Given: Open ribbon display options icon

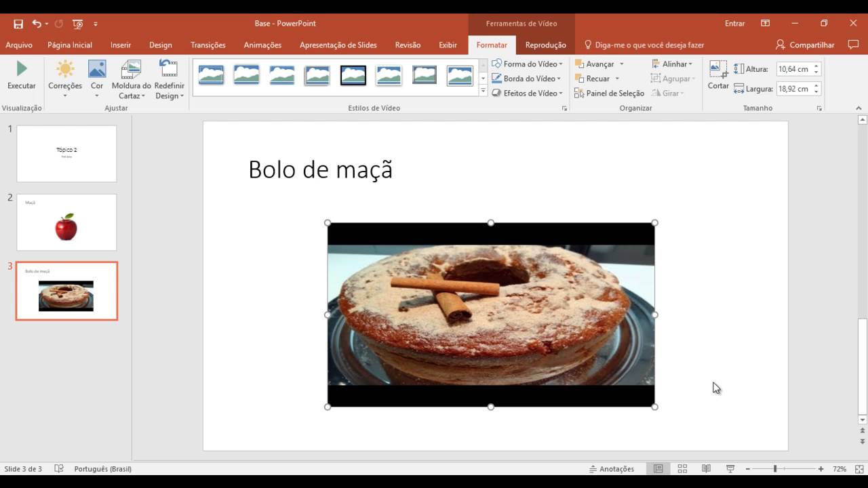Looking at the screenshot, I should 765,24.
